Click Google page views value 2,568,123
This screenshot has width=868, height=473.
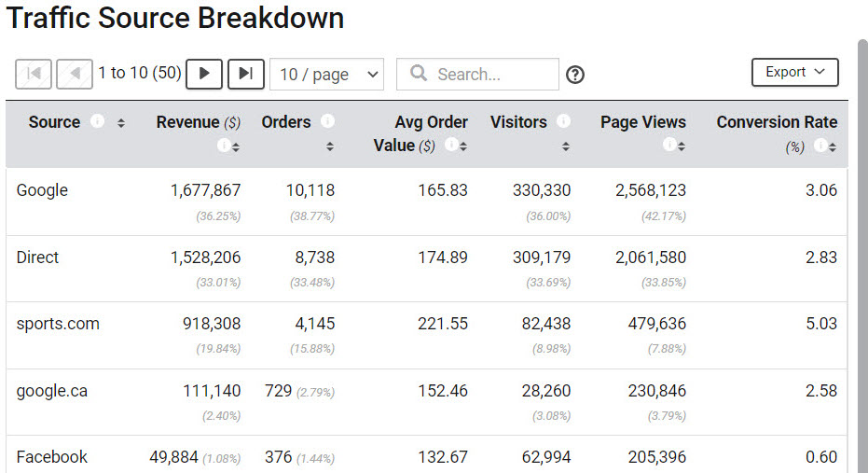pos(651,190)
